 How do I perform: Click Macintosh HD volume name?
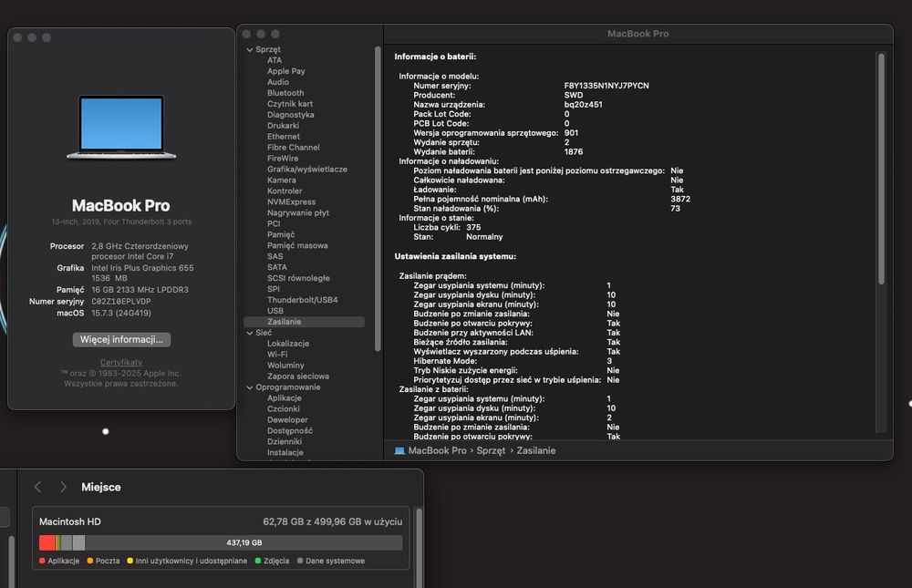(x=70, y=521)
